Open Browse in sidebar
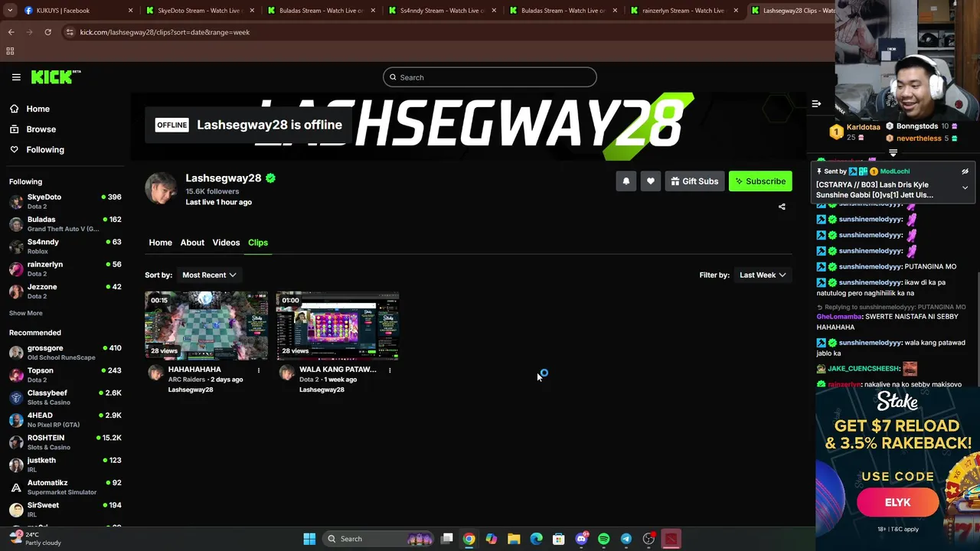 point(41,129)
